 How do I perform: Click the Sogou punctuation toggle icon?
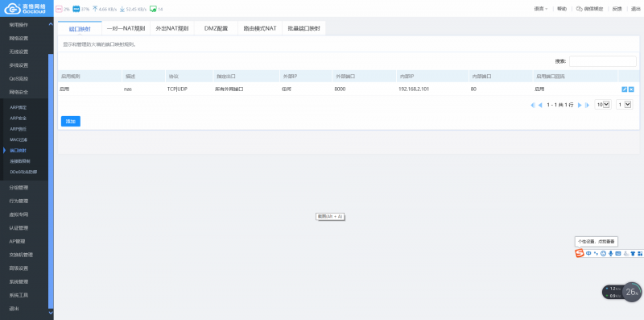click(596, 253)
